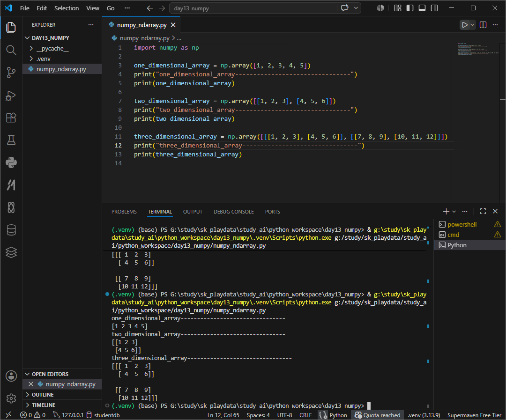Switch to the OUTPUT tab
The height and width of the screenshot is (420, 506).
tap(193, 212)
